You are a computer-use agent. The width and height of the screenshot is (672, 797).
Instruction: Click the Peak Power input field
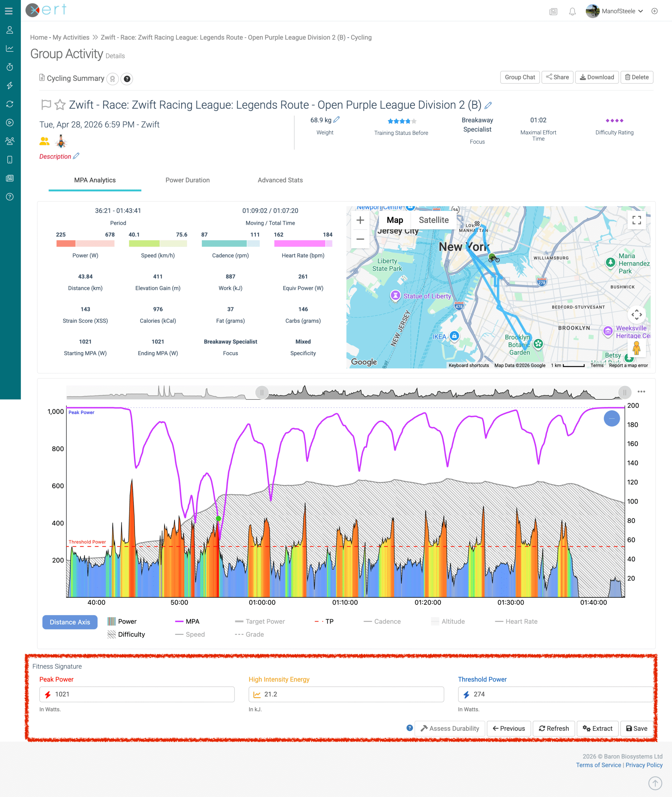pos(137,694)
